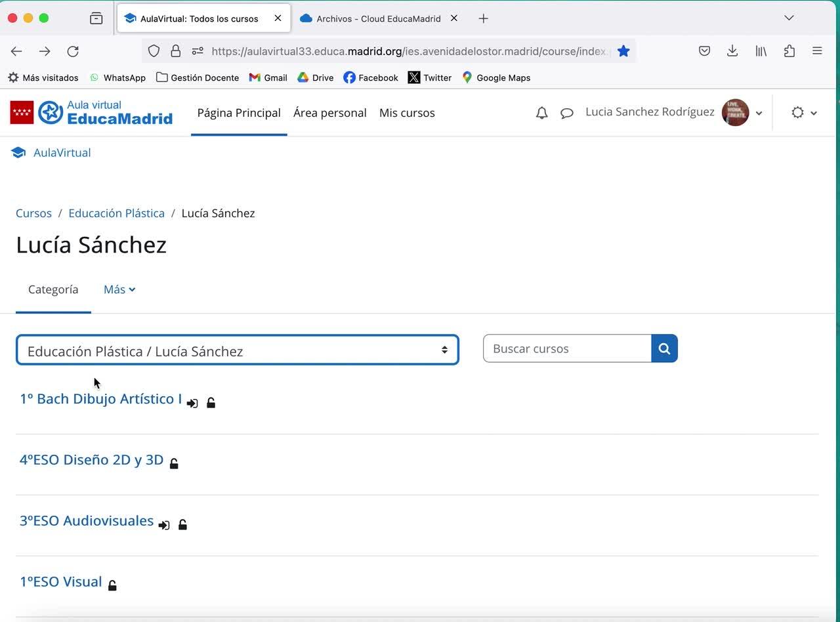
Task: Click the padlock icon beside 4ºESO Diseño 2D y 3D
Action: [174, 463]
